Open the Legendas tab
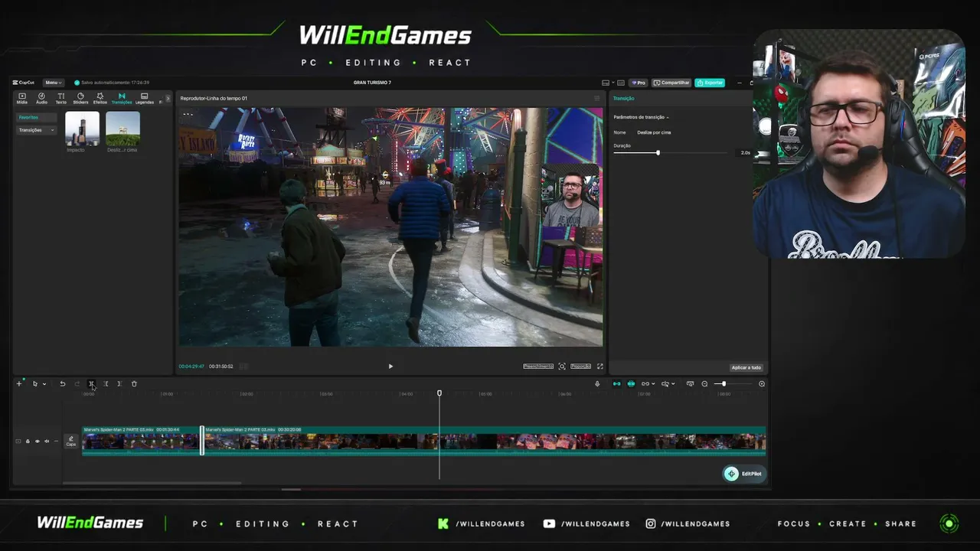The image size is (980, 551). [144, 98]
